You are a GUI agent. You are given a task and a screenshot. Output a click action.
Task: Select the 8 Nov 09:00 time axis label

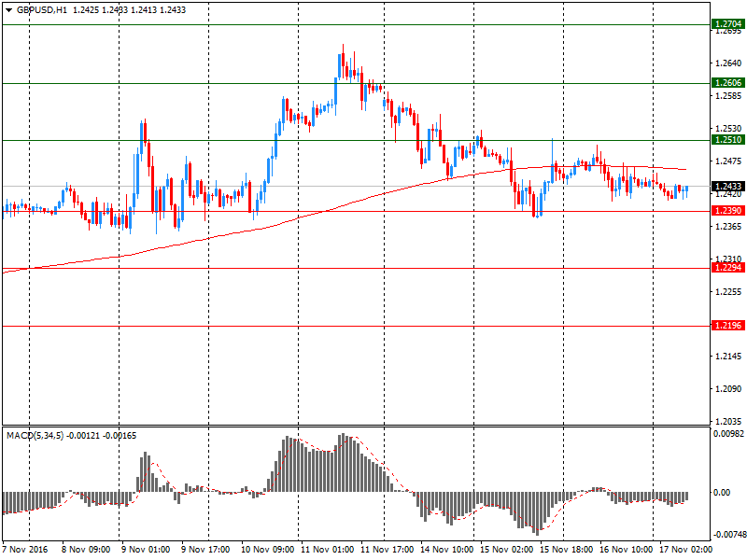[86, 550]
